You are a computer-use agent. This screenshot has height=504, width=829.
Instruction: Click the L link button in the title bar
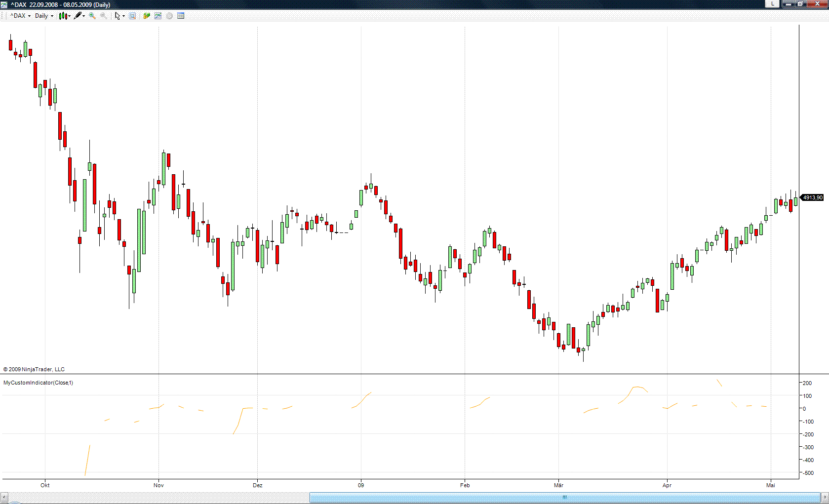click(x=772, y=4)
